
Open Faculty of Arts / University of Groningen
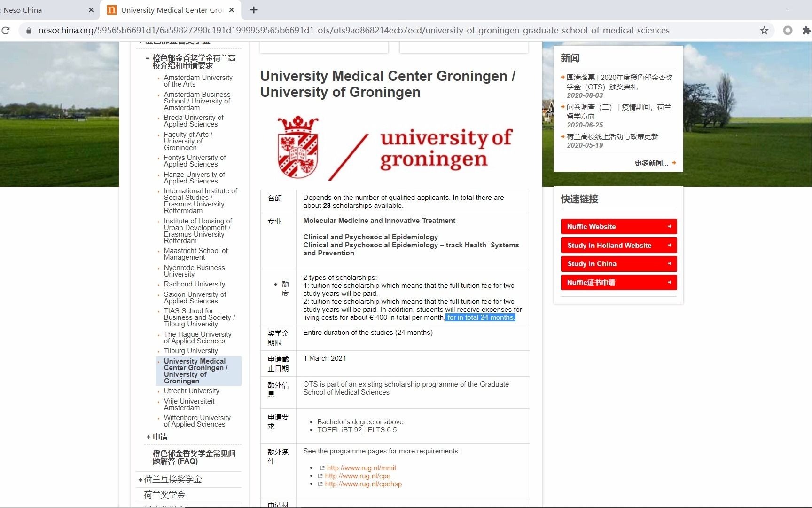(x=188, y=141)
